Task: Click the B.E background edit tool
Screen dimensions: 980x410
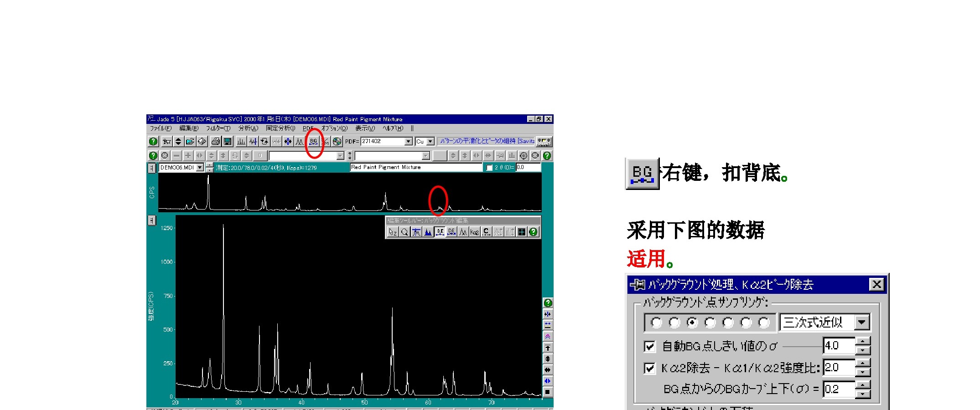Action: 440,232
